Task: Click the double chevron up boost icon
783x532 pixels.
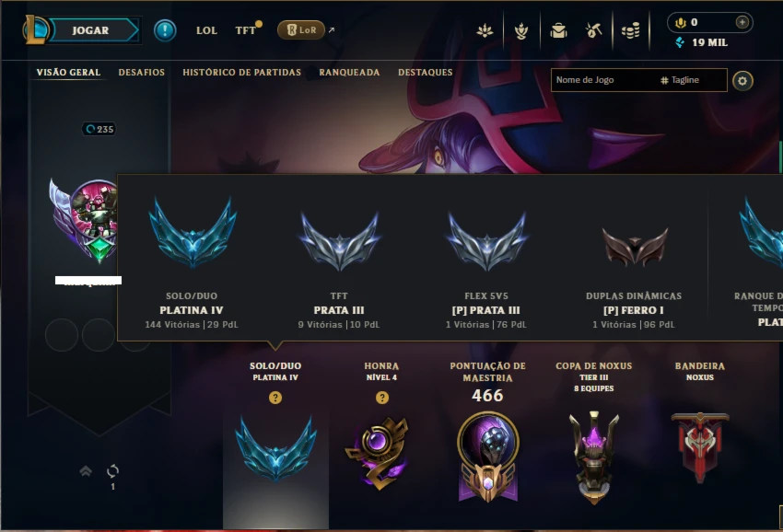Action: coord(86,470)
